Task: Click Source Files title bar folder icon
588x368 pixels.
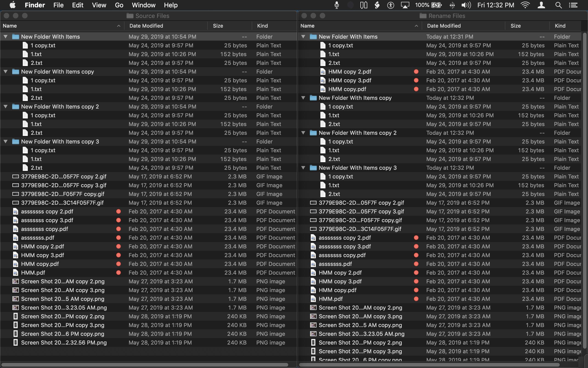Action: click(x=130, y=16)
